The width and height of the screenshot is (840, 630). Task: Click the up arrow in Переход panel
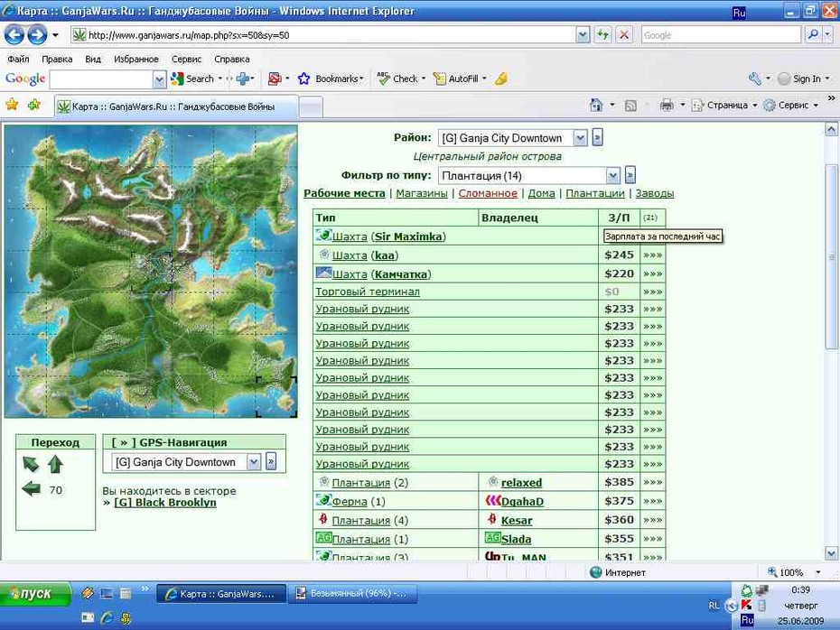55,464
